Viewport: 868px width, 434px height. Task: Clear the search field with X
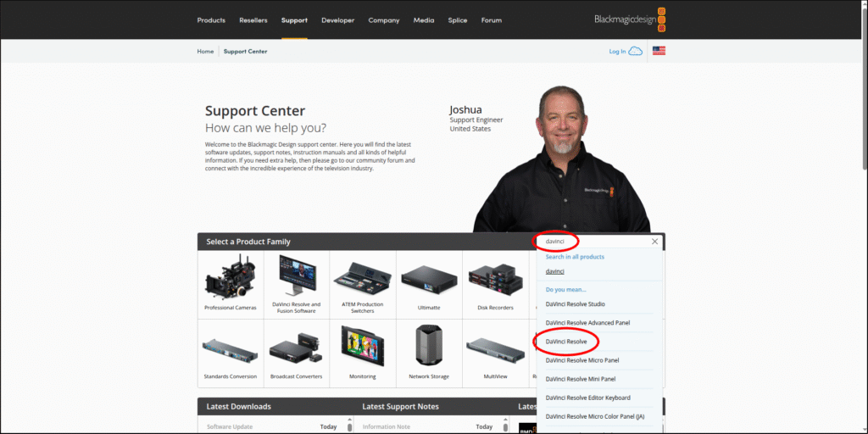(x=654, y=242)
